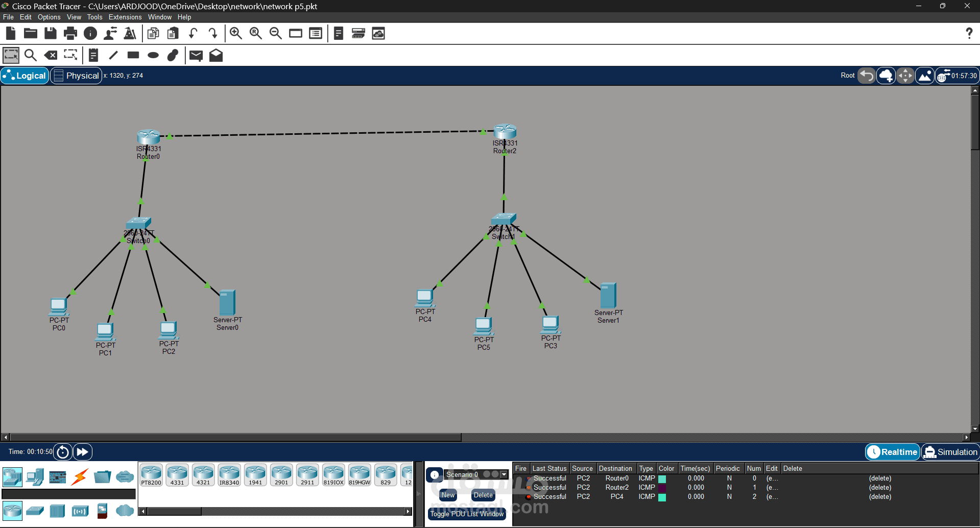Pick the 2911 router from the device list
The image size is (980, 528).
pos(307,475)
